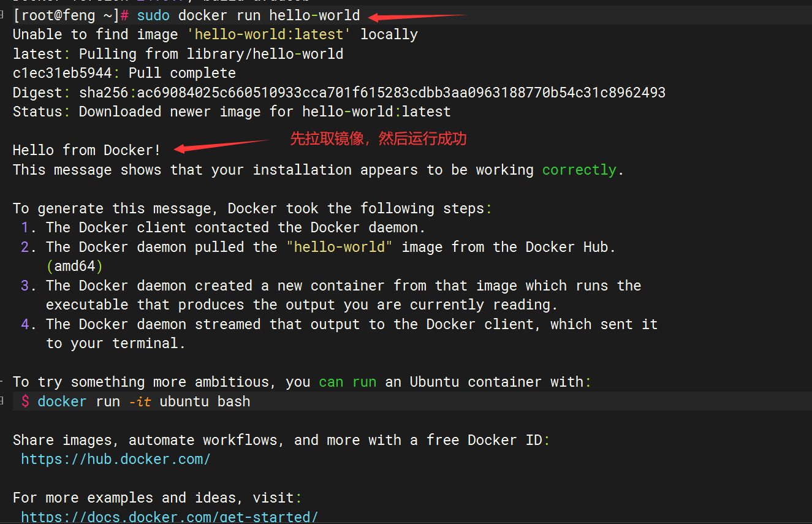
Task: Click 'to your terminal.' line
Action: tap(116, 343)
